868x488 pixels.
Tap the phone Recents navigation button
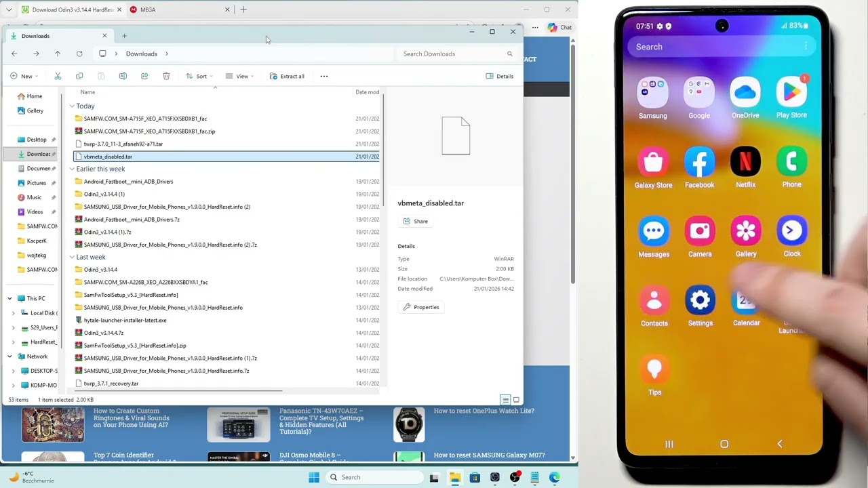pos(669,444)
